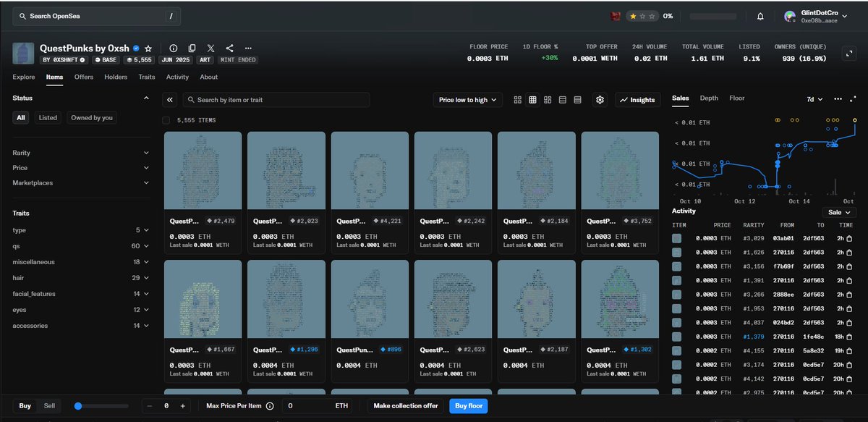Image resolution: width=868 pixels, height=422 pixels.
Task: Open the collection header three-dots menu
Action: 248,48
